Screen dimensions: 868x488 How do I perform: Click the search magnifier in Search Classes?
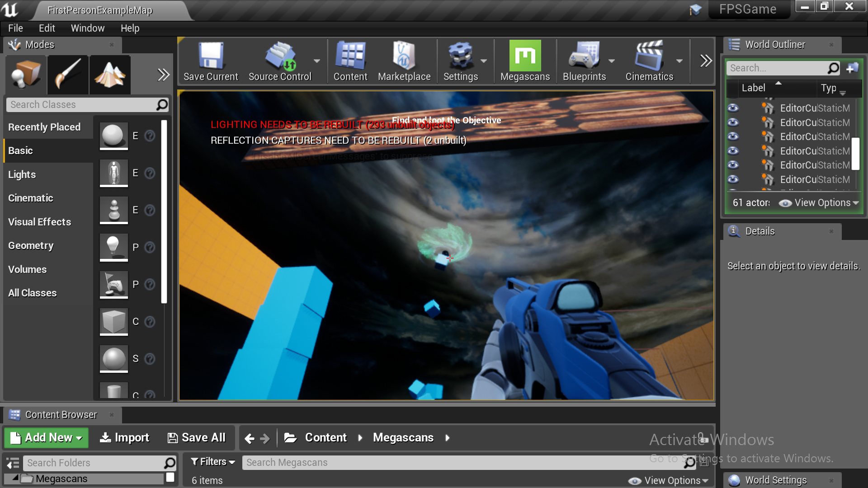coord(162,105)
